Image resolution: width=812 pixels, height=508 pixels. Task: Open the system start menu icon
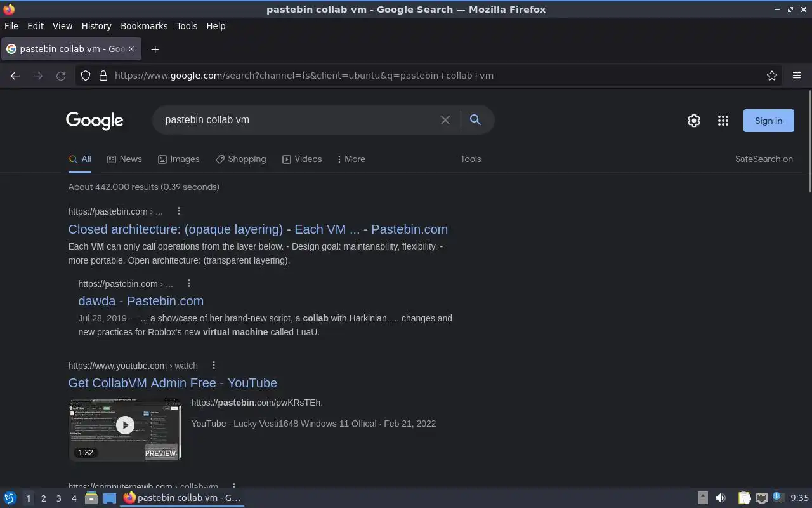(x=10, y=498)
